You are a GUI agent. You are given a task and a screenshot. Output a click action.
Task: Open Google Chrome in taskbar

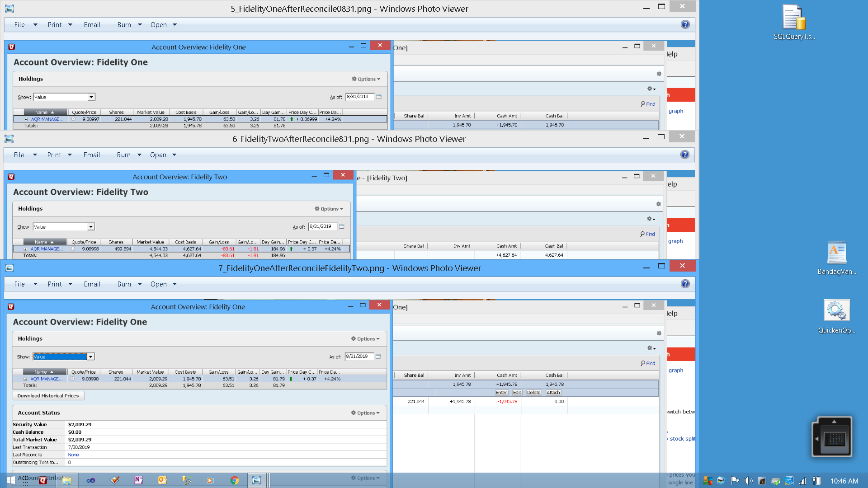coord(234,480)
